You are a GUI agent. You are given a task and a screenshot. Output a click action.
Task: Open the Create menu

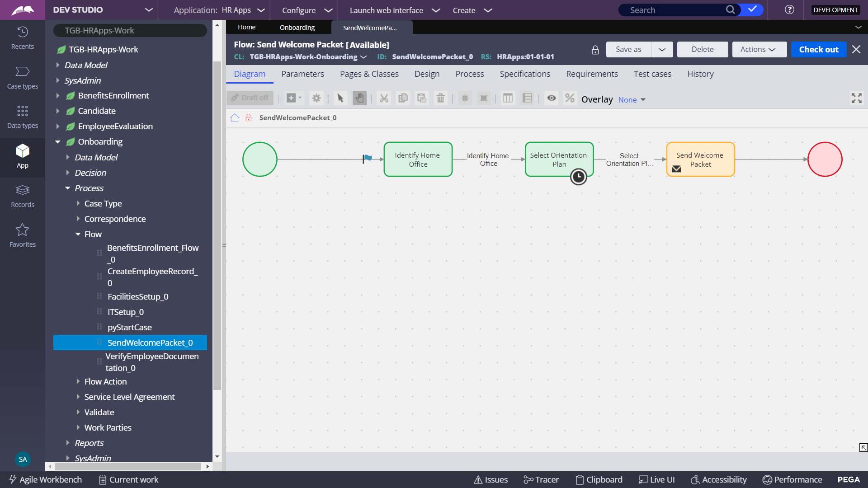point(472,10)
